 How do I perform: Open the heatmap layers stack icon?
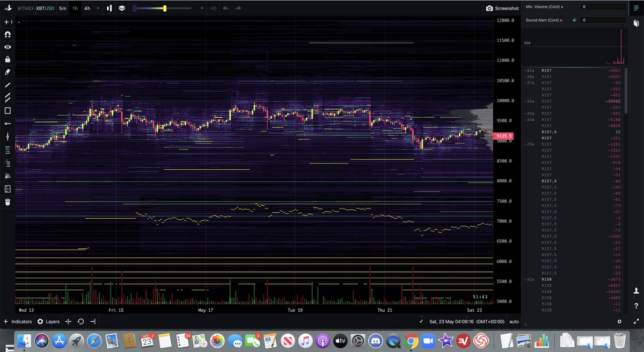122,9
